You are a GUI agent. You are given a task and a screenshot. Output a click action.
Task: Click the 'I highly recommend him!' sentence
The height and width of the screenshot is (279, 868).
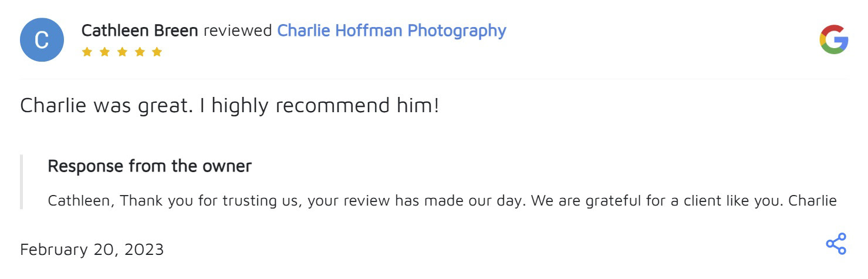click(325, 106)
